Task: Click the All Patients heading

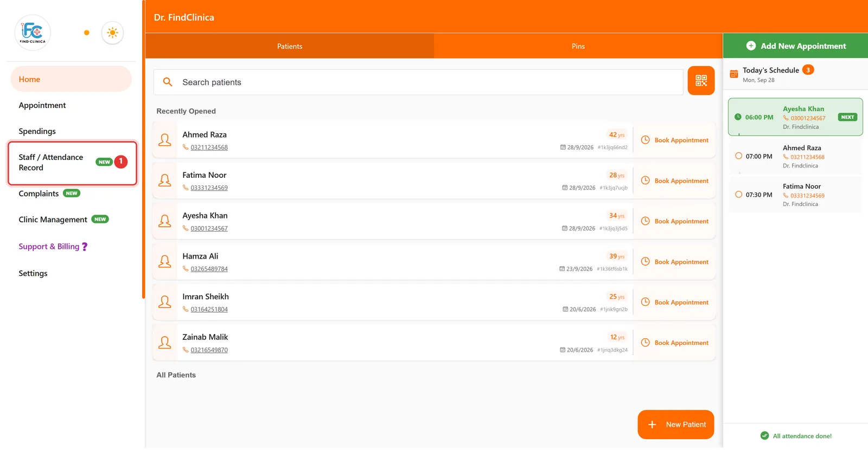Action: (x=176, y=375)
